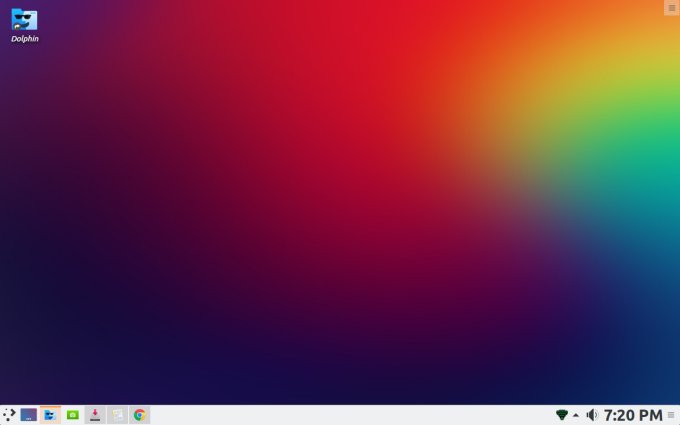Launch Google Chrome from the taskbar
The width and height of the screenshot is (680, 425).
pyautogui.click(x=139, y=415)
